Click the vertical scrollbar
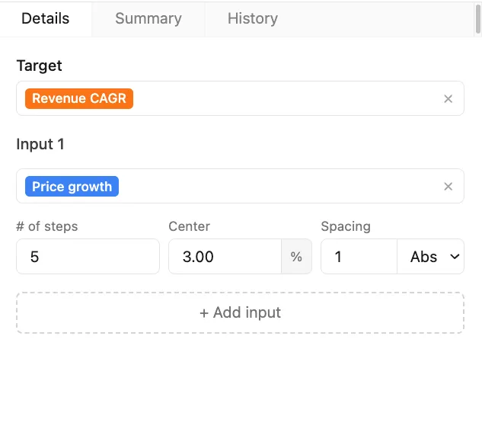This screenshot has height=448, width=482. pyautogui.click(x=478, y=19)
